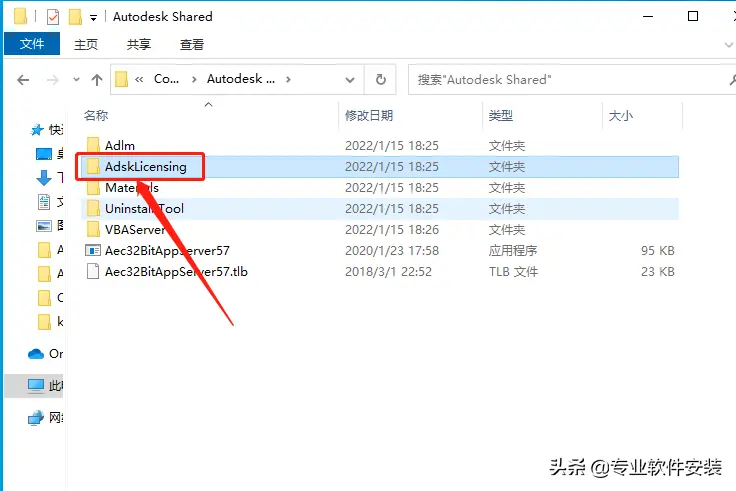Select the Uninstall Tool folder

[380, 208]
